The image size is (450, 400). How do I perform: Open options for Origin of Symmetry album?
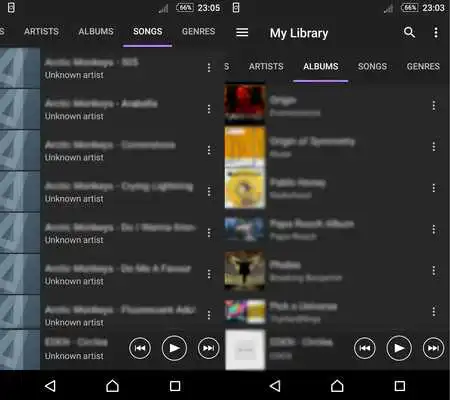(x=434, y=147)
